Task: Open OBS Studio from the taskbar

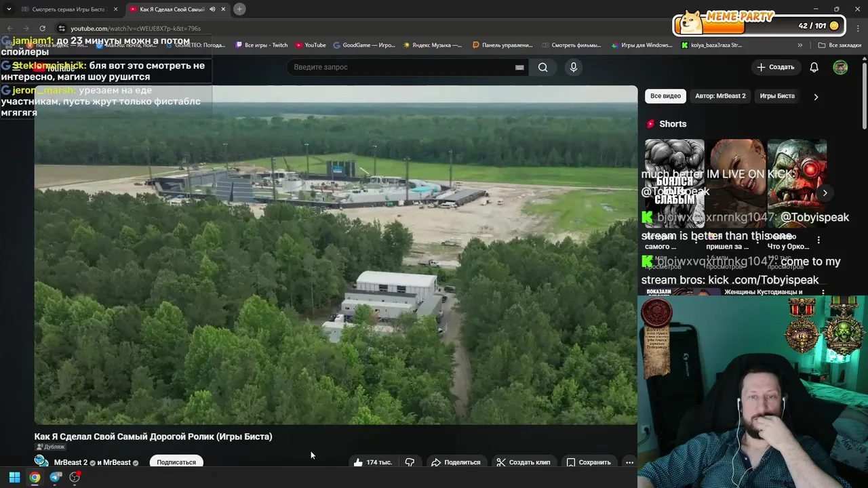Action: coord(75,477)
